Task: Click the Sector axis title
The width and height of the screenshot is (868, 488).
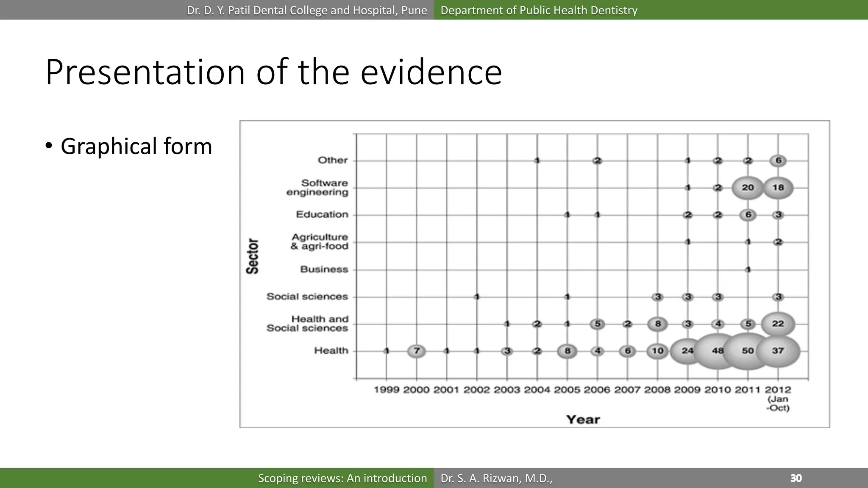Action: coord(253,256)
